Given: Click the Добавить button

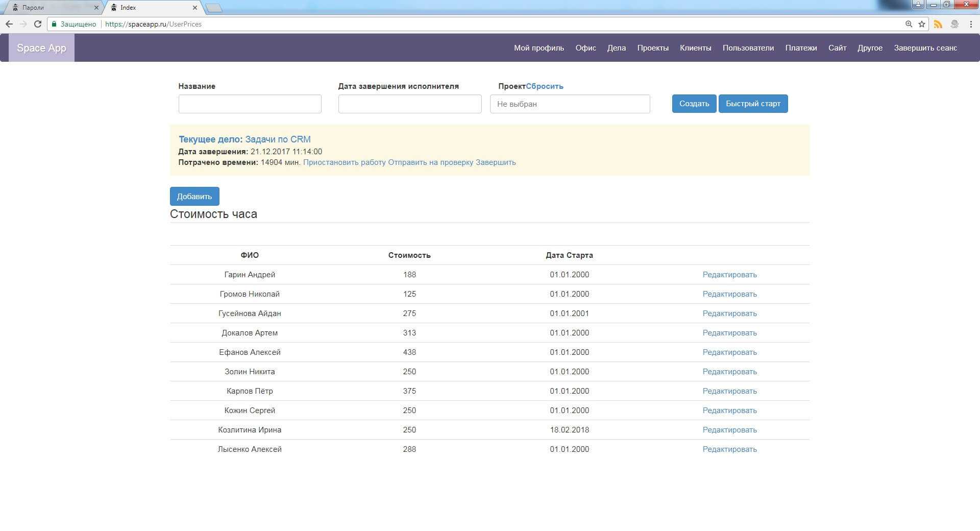Looking at the screenshot, I should [x=194, y=197].
